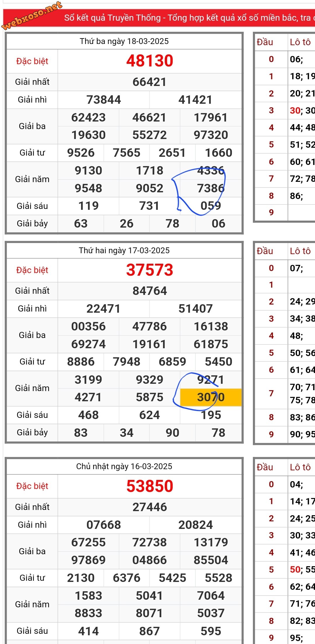This screenshot has height=644, width=315.
Task: Click fourth prize number 6376
Action: click(127, 578)
